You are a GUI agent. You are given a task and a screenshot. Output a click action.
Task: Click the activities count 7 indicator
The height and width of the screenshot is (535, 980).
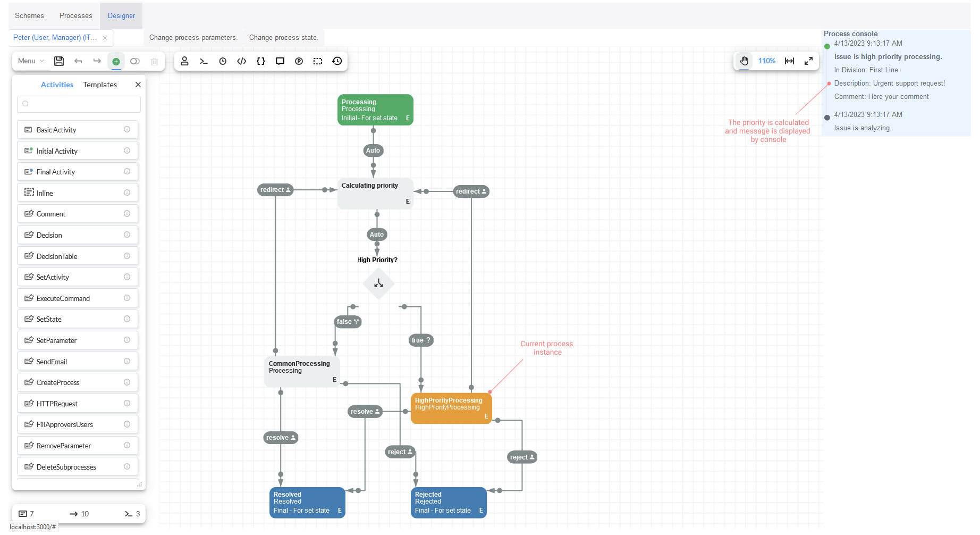click(27, 514)
